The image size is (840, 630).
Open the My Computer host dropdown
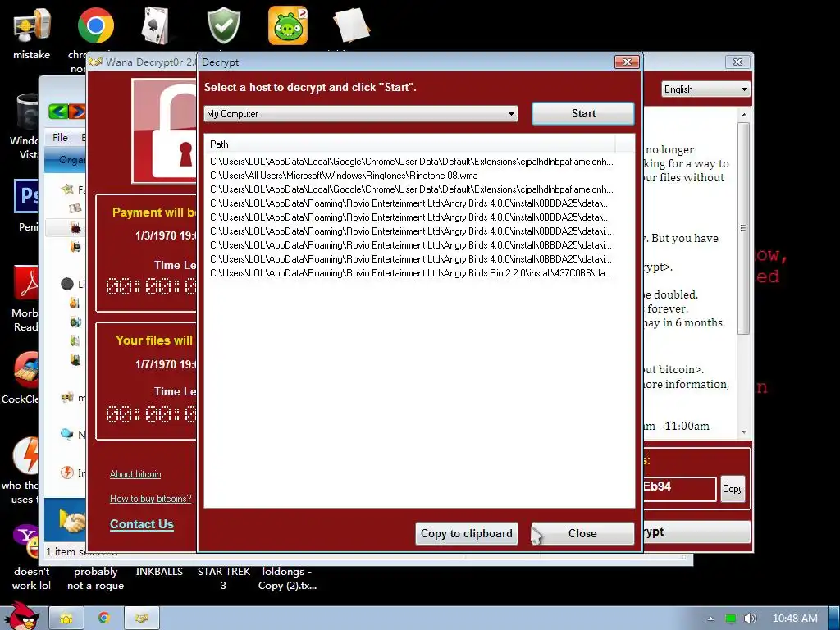click(x=361, y=113)
